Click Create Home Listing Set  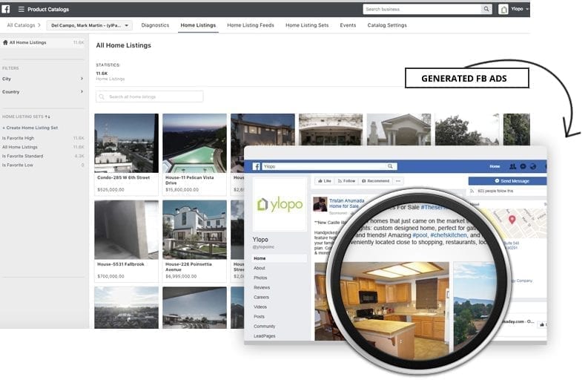pyautogui.click(x=30, y=128)
